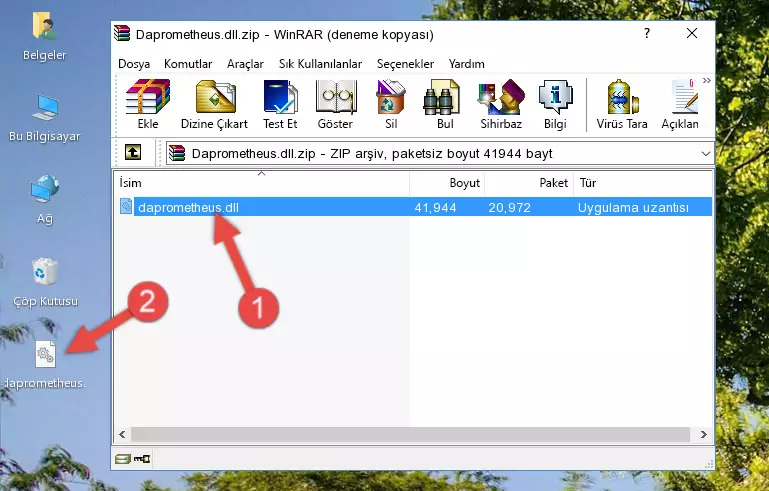Click the 20,972 packed size value
Image resolution: width=769 pixels, height=491 pixels.
(x=510, y=207)
